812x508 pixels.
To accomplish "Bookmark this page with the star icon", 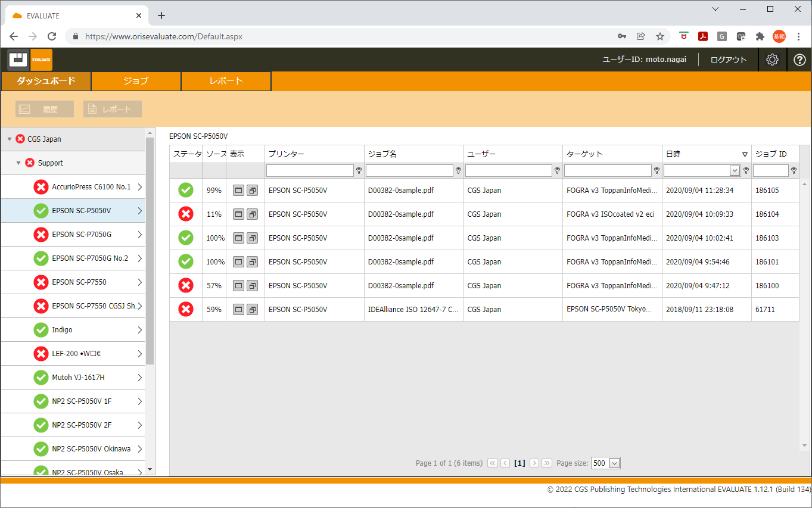I will [660, 36].
